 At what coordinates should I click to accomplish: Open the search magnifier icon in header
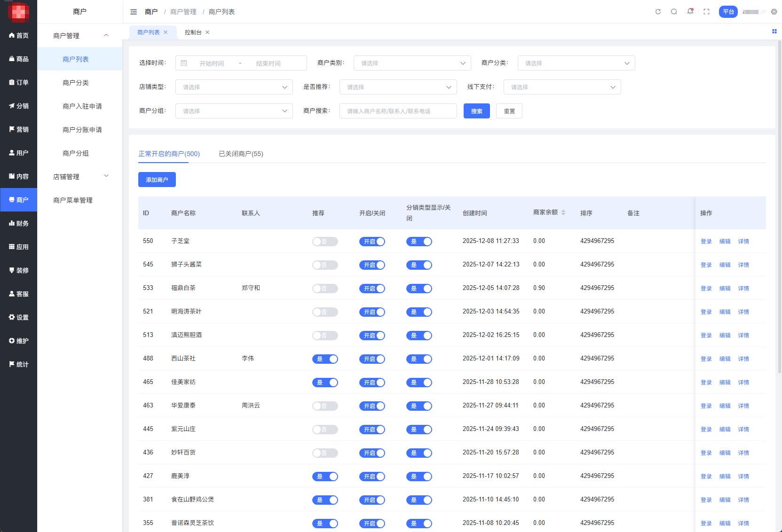pos(674,12)
